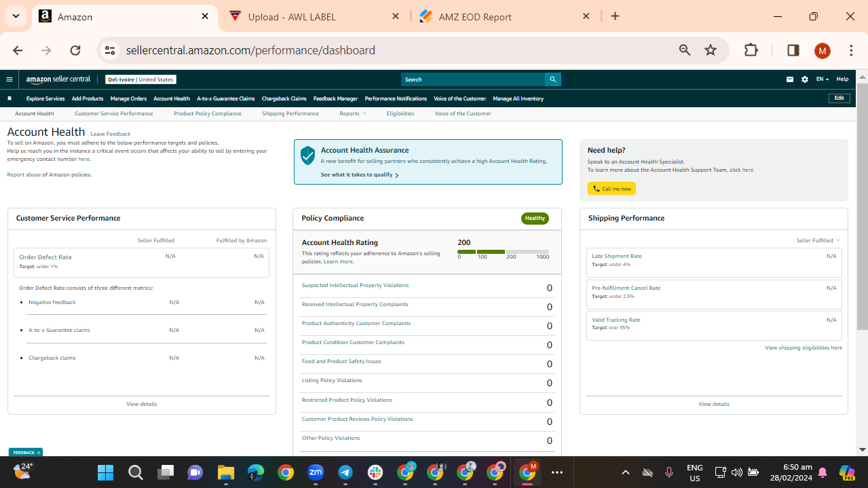The image size is (868, 488).
Task: Open File Explorer from the taskbar
Action: click(225, 472)
